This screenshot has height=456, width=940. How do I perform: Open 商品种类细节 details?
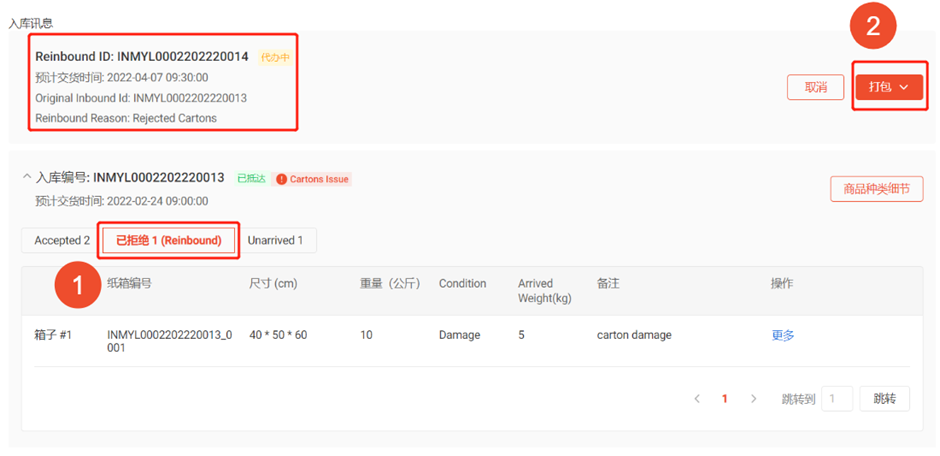click(x=876, y=189)
